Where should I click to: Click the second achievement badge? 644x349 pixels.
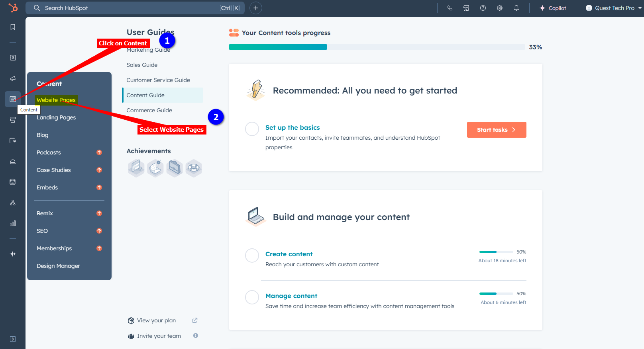point(155,168)
